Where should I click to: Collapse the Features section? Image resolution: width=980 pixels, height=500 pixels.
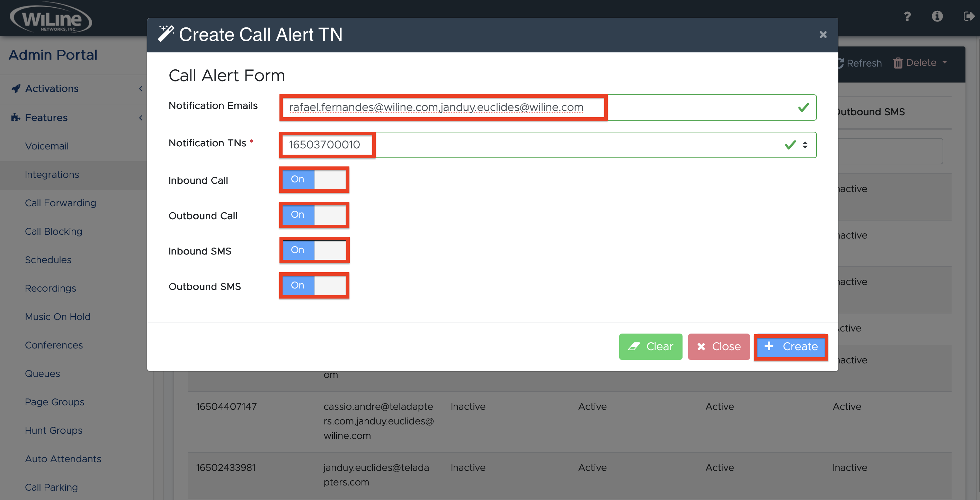click(141, 118)
